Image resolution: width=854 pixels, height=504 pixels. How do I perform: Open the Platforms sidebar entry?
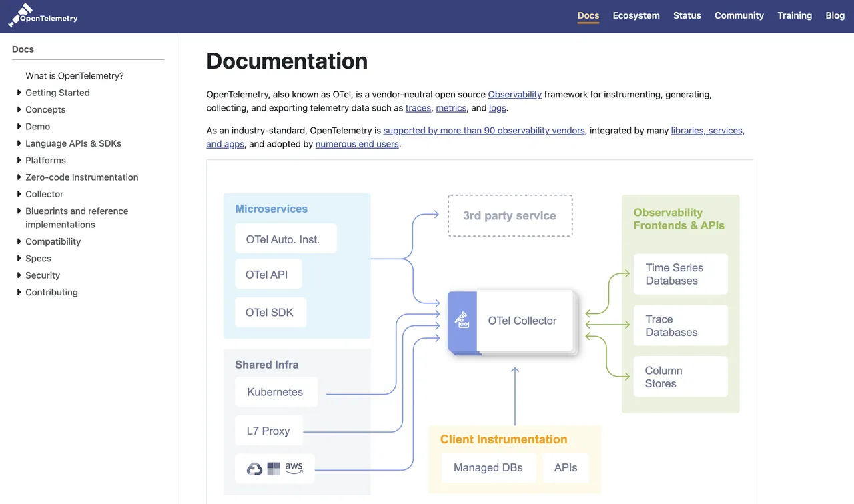(x=45, y=160)
